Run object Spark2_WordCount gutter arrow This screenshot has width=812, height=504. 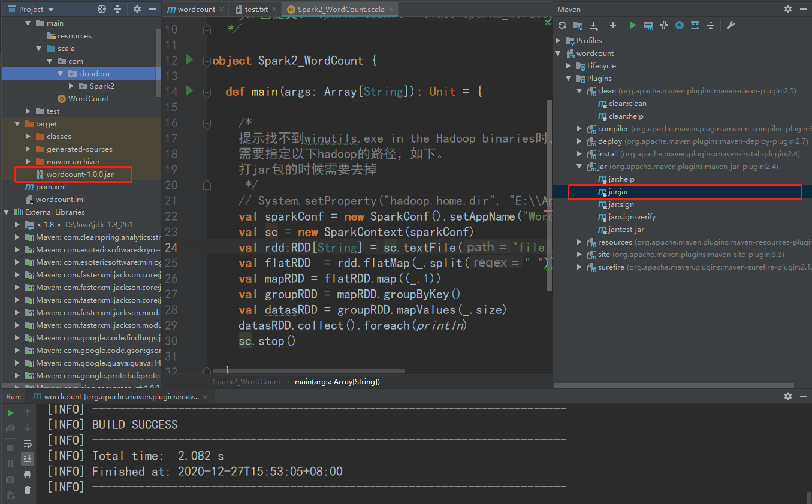click(x=190, y=60)
